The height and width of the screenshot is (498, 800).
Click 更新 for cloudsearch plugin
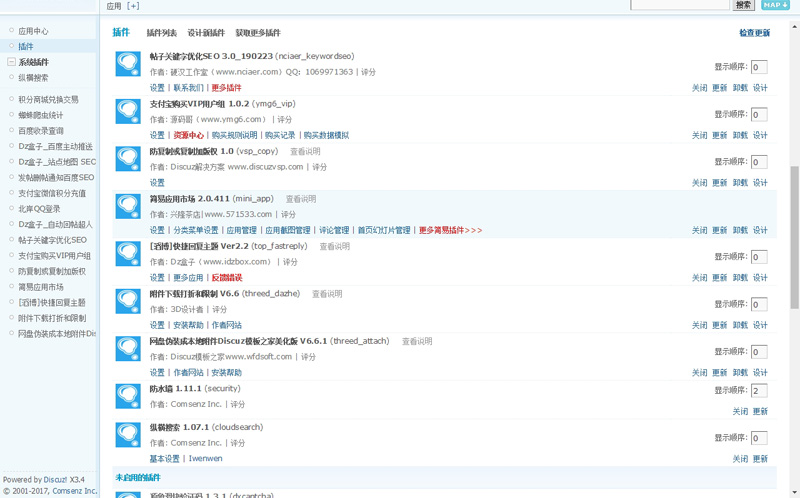(760, 459)
